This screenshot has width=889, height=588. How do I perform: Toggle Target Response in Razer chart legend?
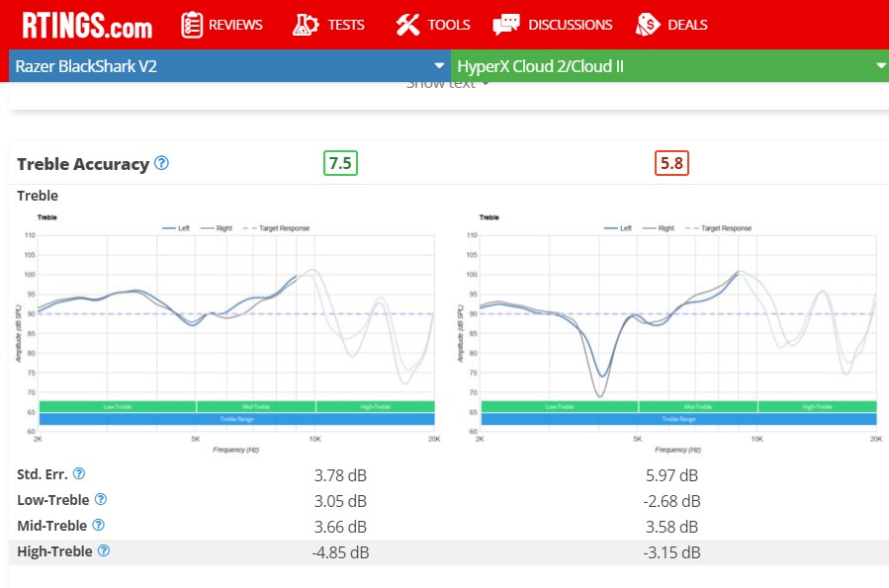276,228
